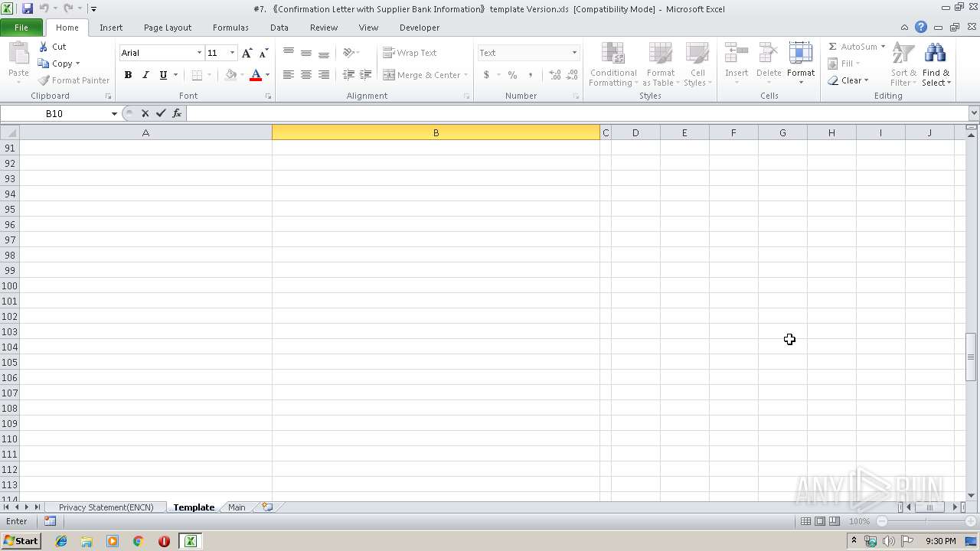Toggle Bold formatting
This screenshot has width=980, height=551.
(128, 75)
